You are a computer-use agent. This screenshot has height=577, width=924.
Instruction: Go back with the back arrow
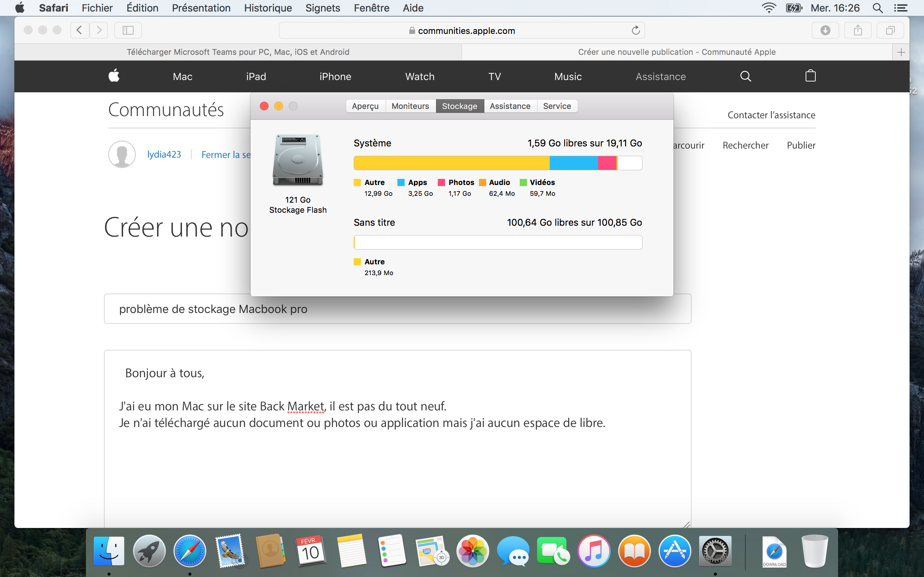pos(79,30)
